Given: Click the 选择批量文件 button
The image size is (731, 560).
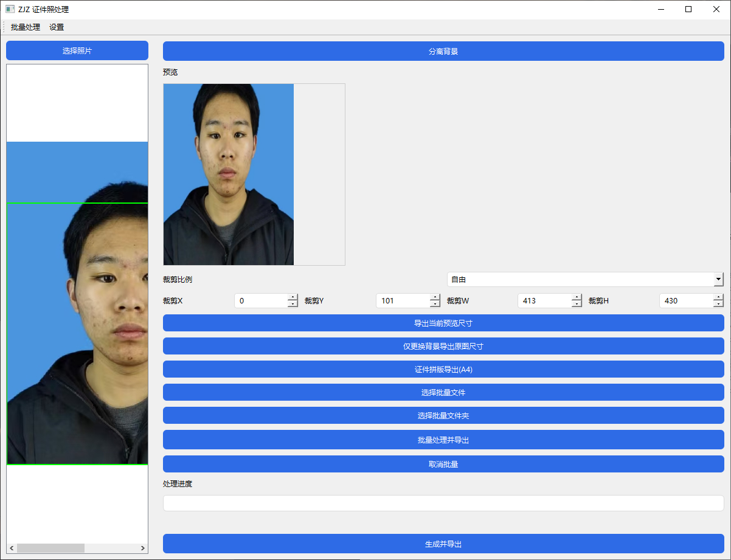Looking at the screenshot, I should (442, 392).
